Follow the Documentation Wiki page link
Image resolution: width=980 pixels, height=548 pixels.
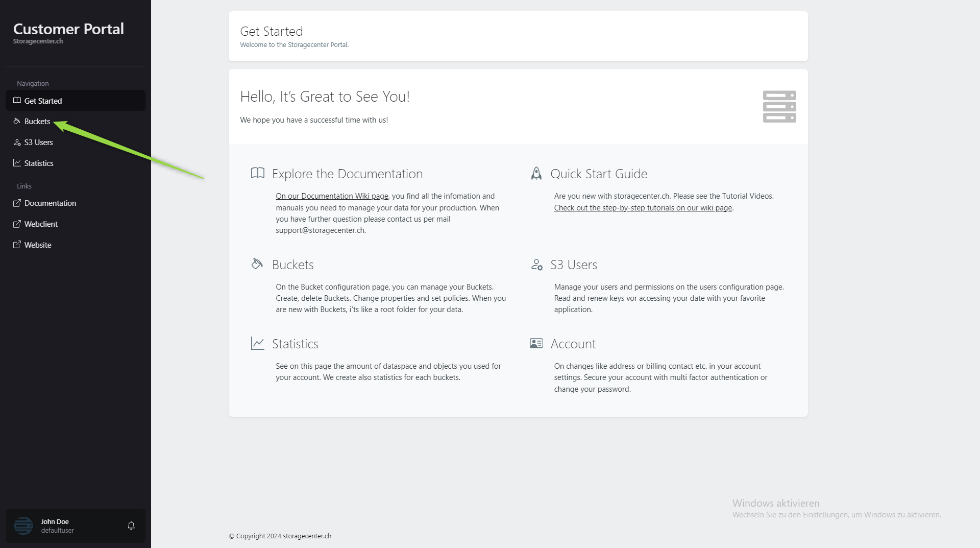(x=332, y=196)
